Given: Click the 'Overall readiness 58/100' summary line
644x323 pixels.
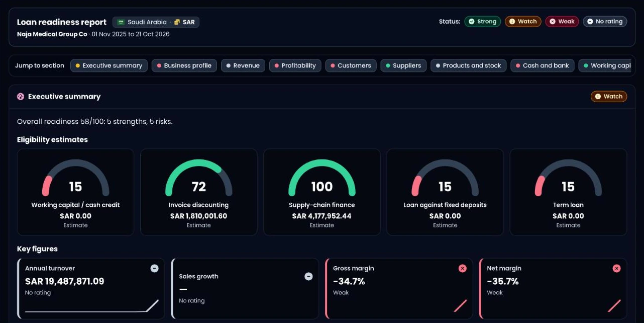Looking at the screenshot, I should point(95,122).
